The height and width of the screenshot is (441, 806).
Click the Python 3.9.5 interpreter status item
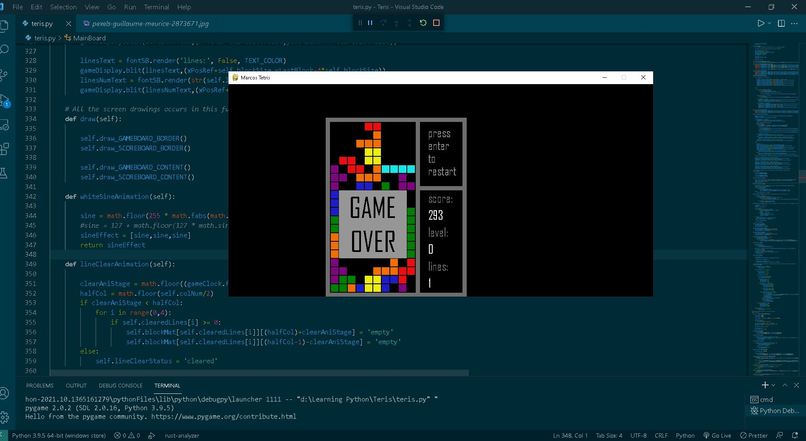59,435
